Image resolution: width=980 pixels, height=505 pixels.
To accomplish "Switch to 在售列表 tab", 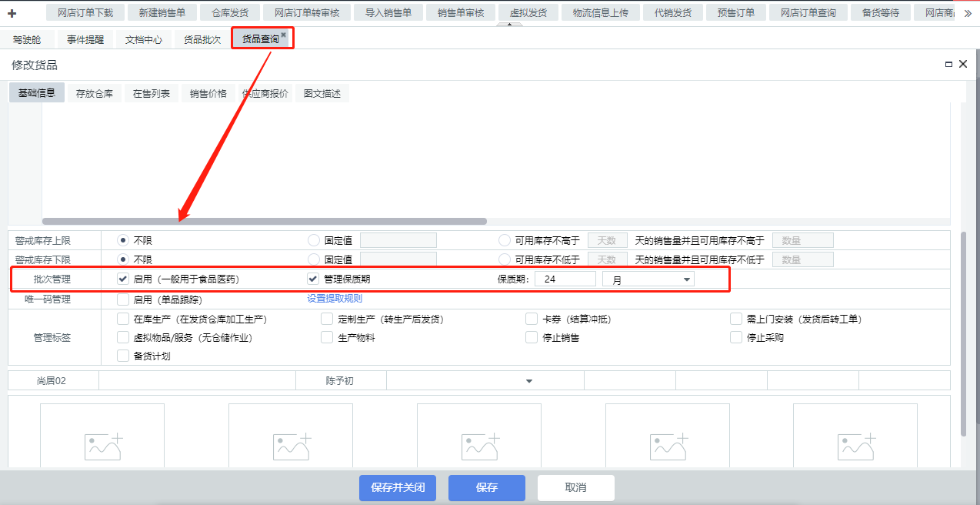I will click(152, 93).
